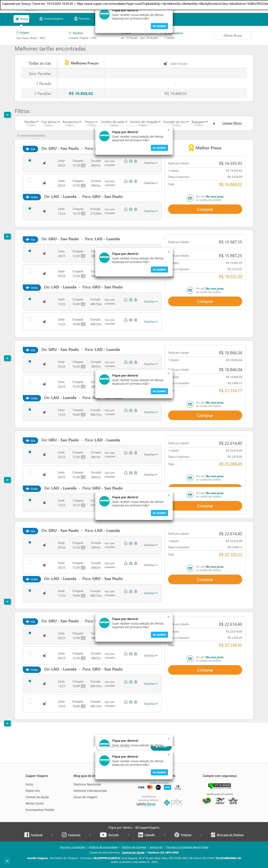268x868 pixels.
Task: Click the Pinterest icon
Action: [177, 835]
